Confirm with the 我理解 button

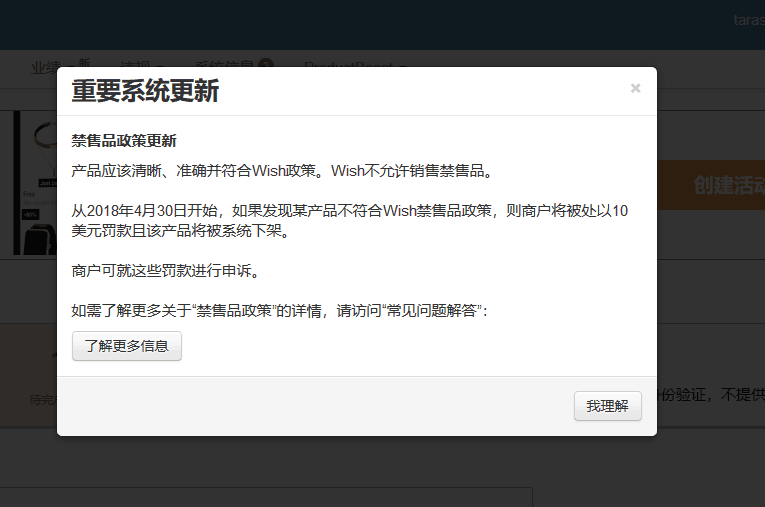607,406
